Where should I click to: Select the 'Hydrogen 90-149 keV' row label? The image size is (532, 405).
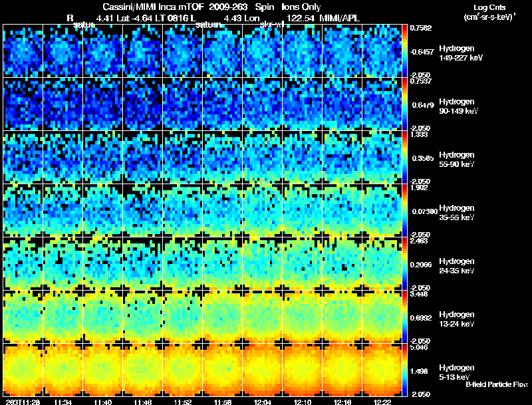tap(458, 106)
